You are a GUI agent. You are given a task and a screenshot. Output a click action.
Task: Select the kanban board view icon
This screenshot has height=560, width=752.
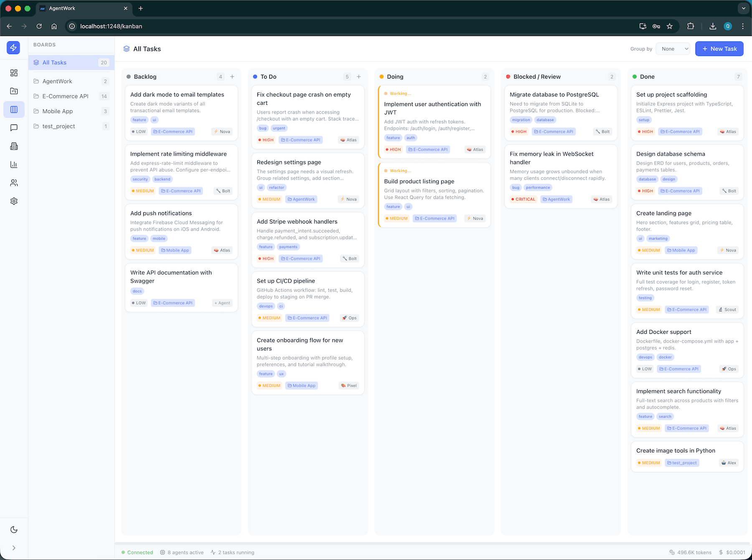(x=14, y=109)
